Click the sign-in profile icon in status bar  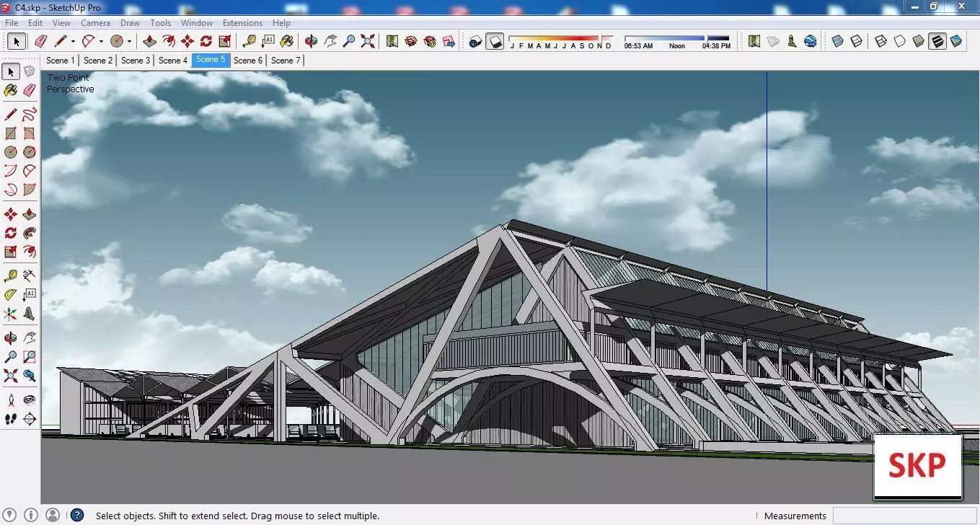(x=52, y=515)
